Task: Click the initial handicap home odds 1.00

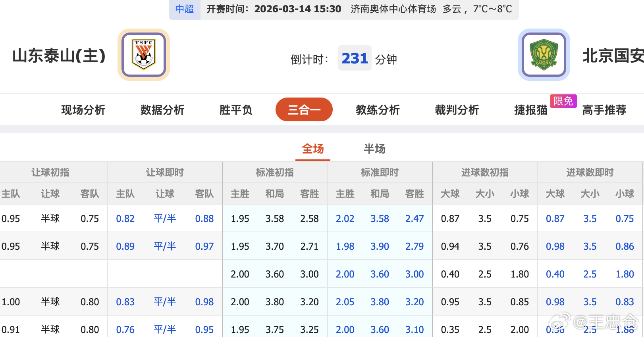Action: click(11, 302)
